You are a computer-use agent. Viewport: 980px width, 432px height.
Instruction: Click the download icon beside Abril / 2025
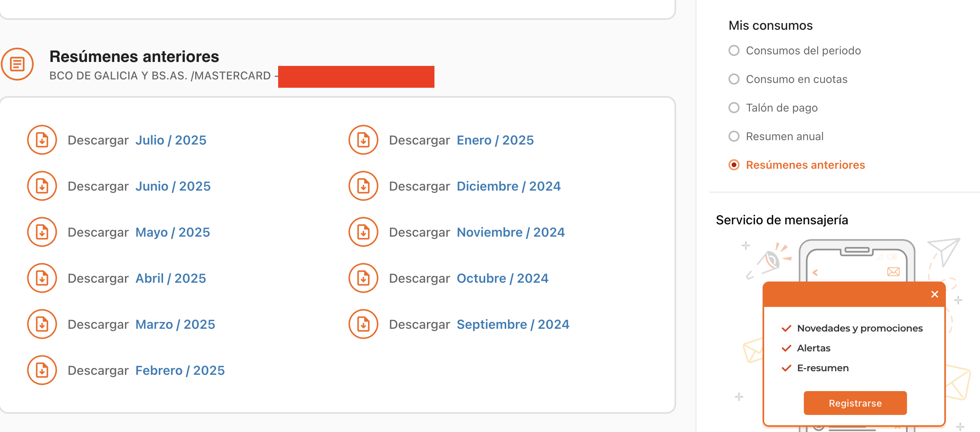pyautogui.click(x=42, y=278)
